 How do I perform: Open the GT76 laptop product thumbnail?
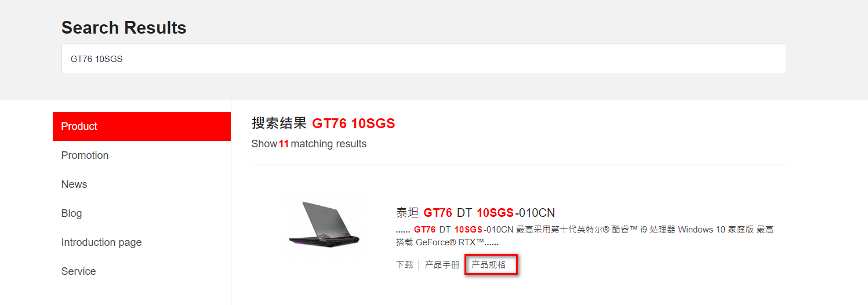[x=325, y=226]
